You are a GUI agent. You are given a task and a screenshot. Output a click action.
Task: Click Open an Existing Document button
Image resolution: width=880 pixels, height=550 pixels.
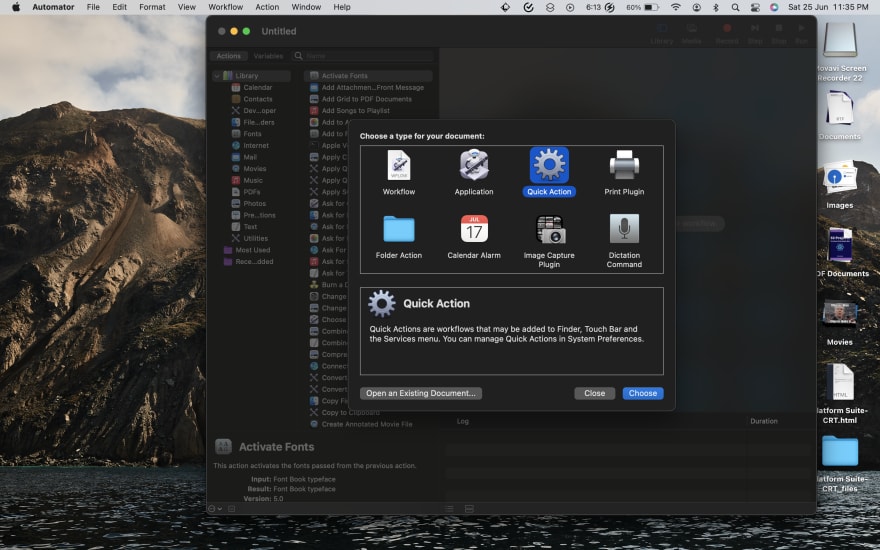click(x=420, y=393)
